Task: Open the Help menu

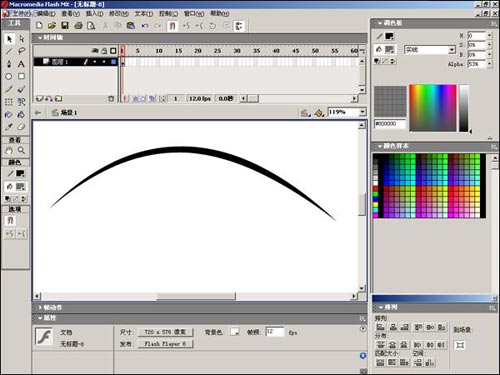Action: point(220,14)
